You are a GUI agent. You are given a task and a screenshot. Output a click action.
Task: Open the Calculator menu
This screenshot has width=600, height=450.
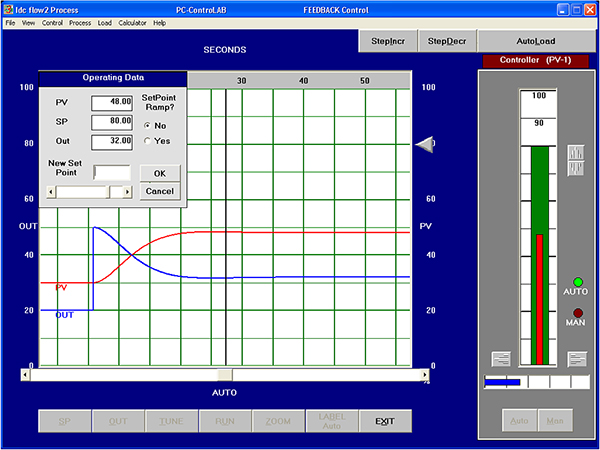point(132,23)
